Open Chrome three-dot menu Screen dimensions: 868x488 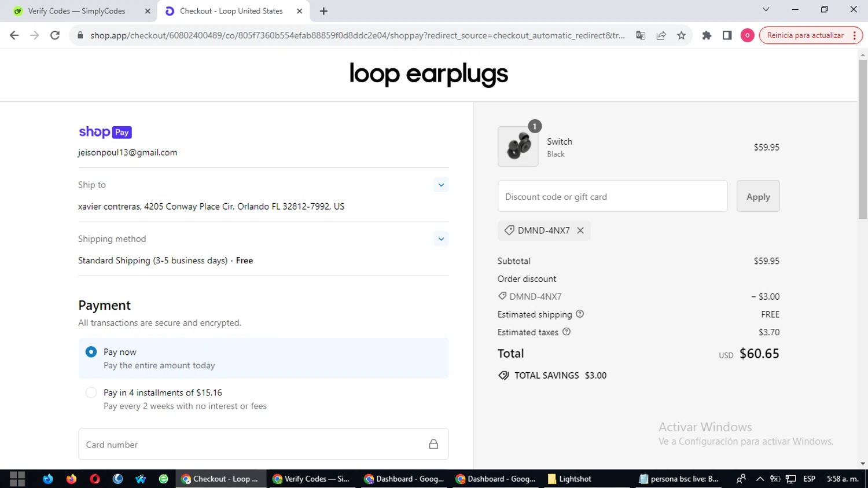click(854, 35)
